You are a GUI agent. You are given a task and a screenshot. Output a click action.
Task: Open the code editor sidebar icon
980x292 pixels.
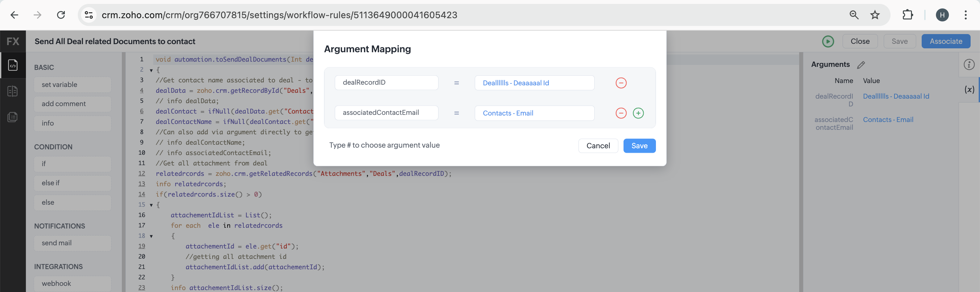point(13,65)
